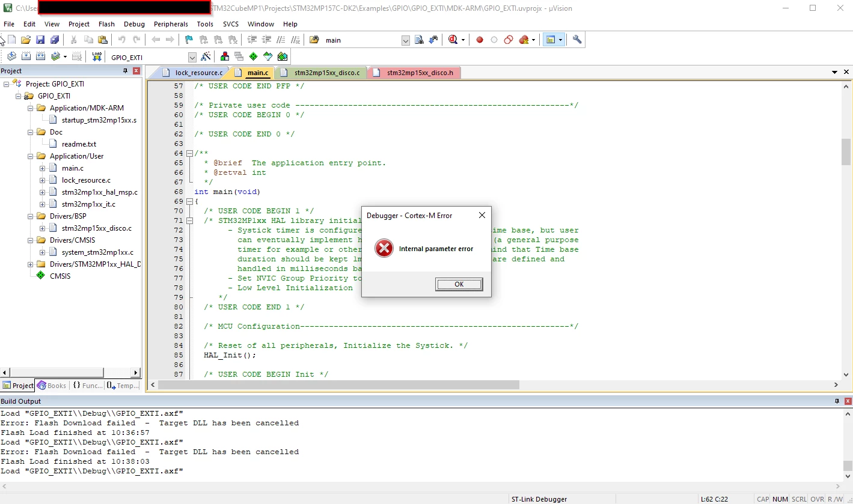Download to flash using LOAD icon
The height and width of the screenshot is (504, 853).
tap(97, 56)
